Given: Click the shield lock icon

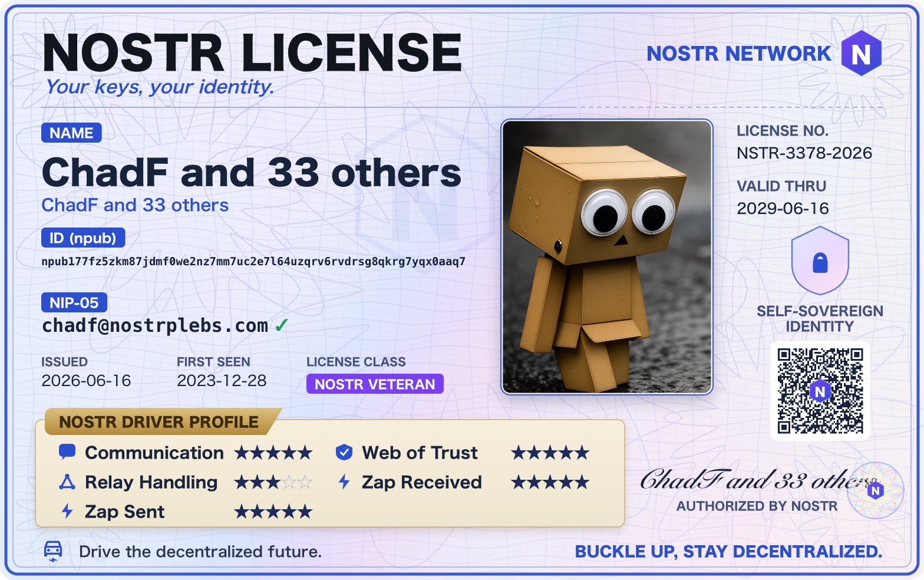Looking at the screenshot, I should pyautogui.click(x=820, y=261).
